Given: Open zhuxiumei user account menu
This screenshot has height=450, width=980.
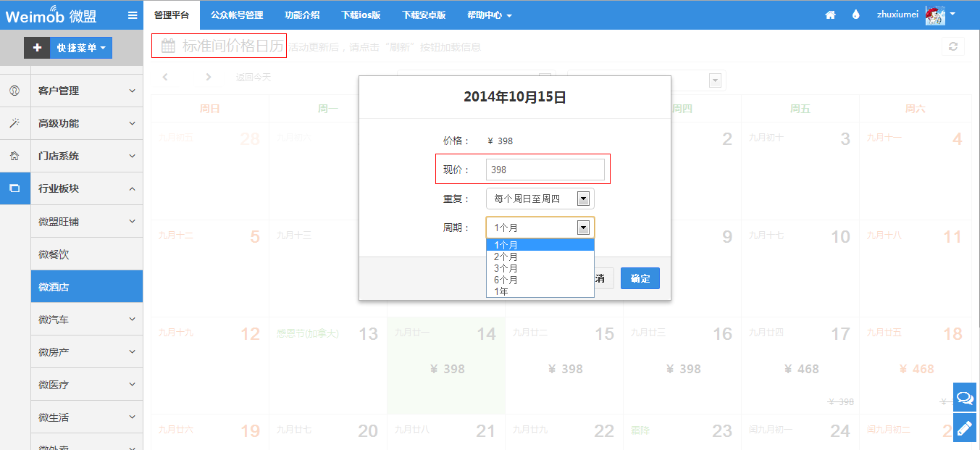Looking at the screenshot, I should click(x=916, y=14).
